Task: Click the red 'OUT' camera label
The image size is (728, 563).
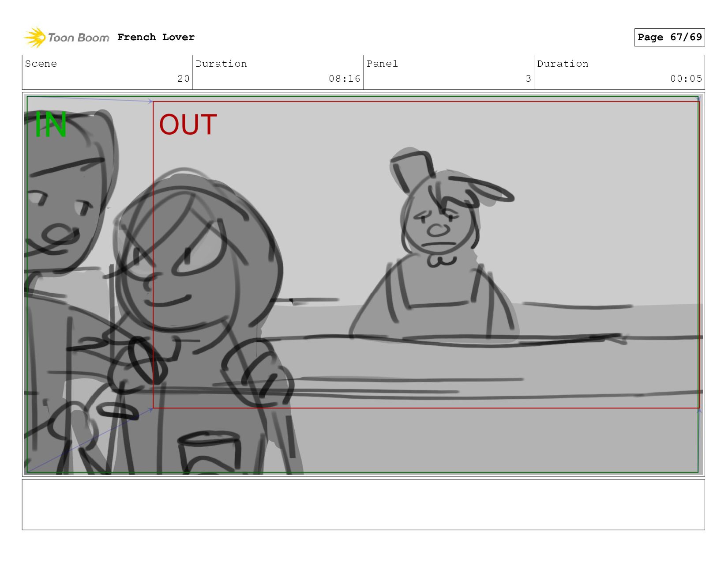Action: click(x=188, y=125)
